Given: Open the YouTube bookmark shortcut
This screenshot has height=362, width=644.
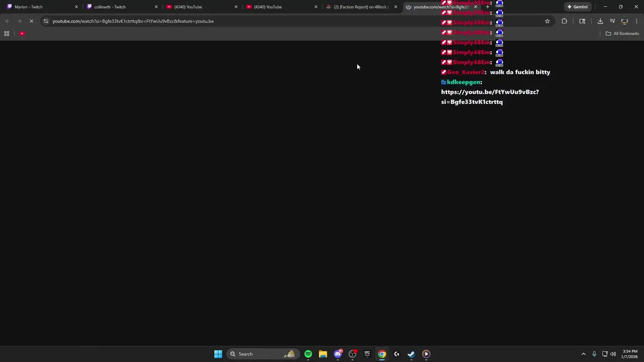Looking at the screenshot, I should point(22,34).
